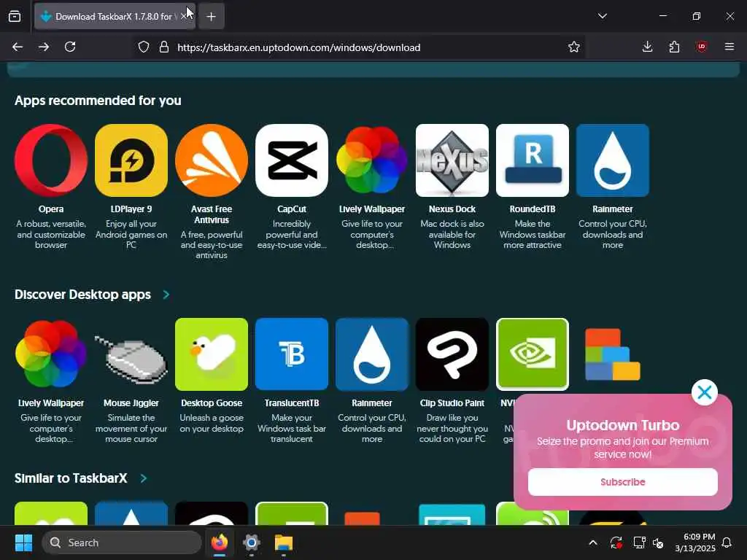Image resolution: width=747 pixels, height=560 pixels.
Task: Click "A robust, versatile, and customizable browser" text
Action: coord(51,234)
